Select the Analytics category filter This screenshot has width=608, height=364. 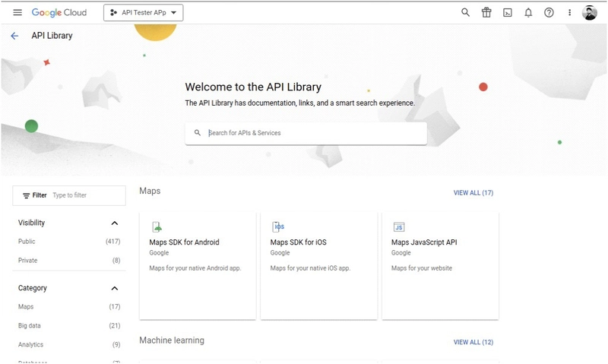point(30,344)
